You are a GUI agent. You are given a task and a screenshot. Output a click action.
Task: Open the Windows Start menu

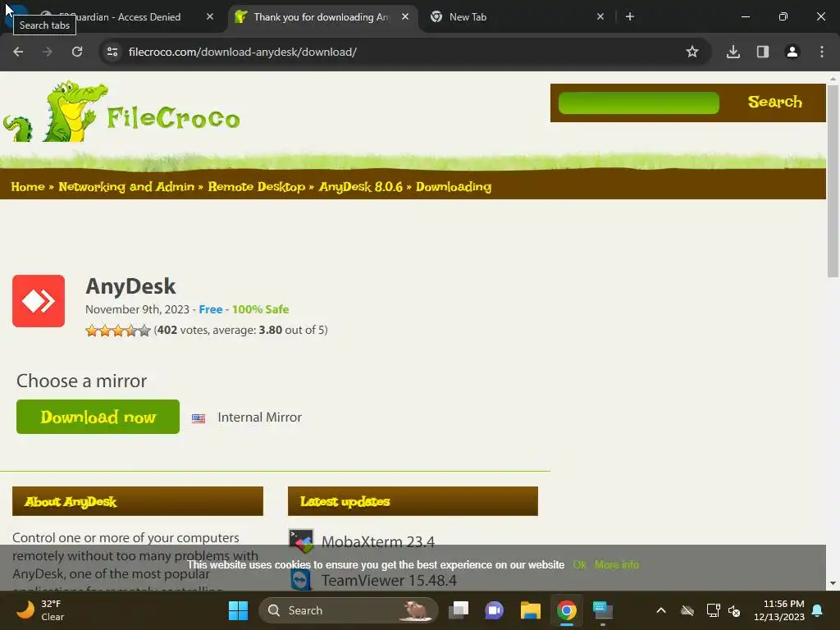(x=239, y=610)
